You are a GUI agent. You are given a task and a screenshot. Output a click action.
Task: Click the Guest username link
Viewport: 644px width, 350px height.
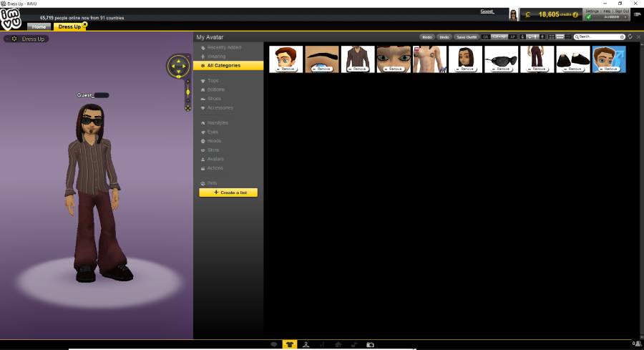(x=487, y=11)
